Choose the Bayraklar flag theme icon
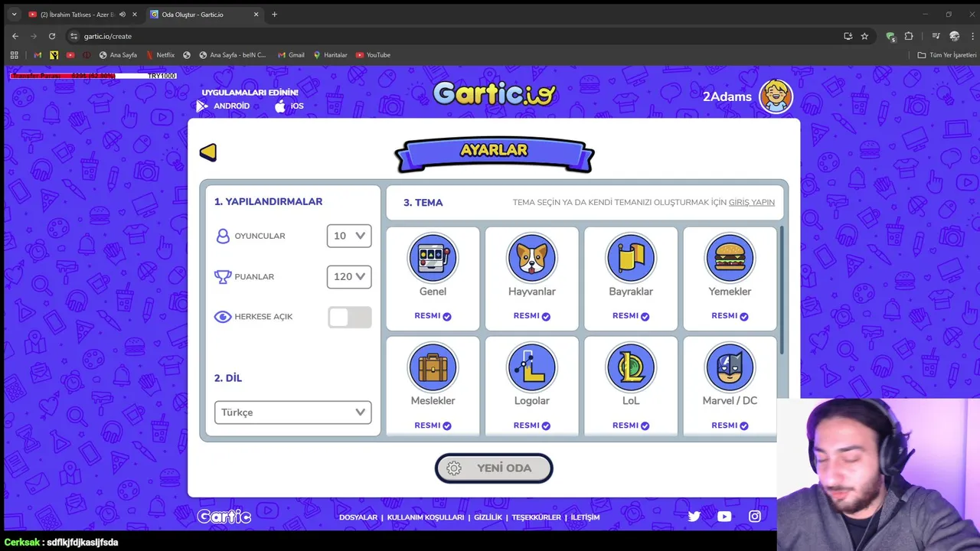This screenshot has width=980, height=551. point(631,258)
